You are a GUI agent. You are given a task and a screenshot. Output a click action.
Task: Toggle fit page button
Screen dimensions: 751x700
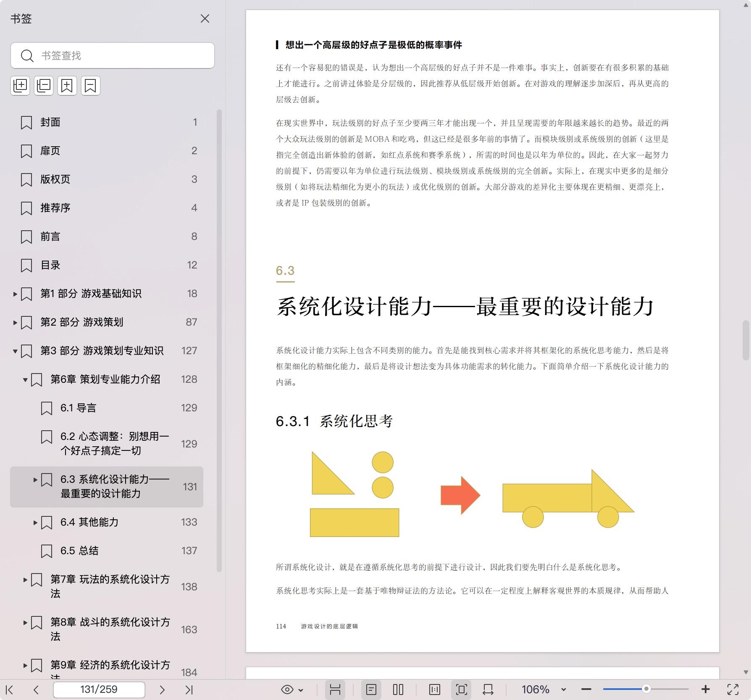point(461,689)
